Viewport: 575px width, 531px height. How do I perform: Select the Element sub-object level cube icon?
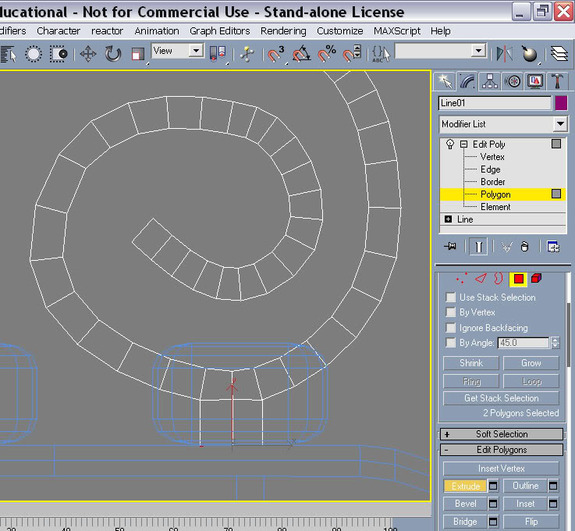[x=536, y=279]
